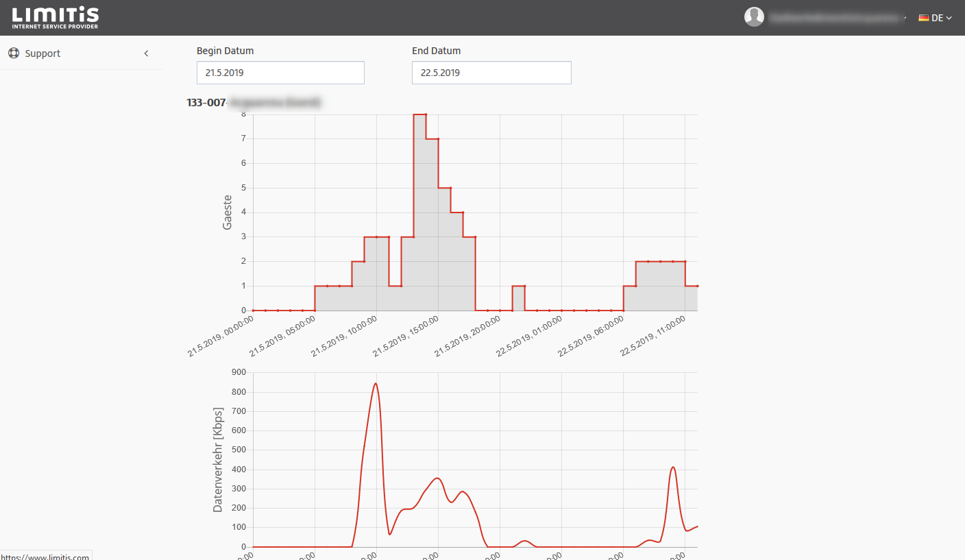Click the user avatar icon
Viewport: 965px width, 560px height.
pos(754,17)
